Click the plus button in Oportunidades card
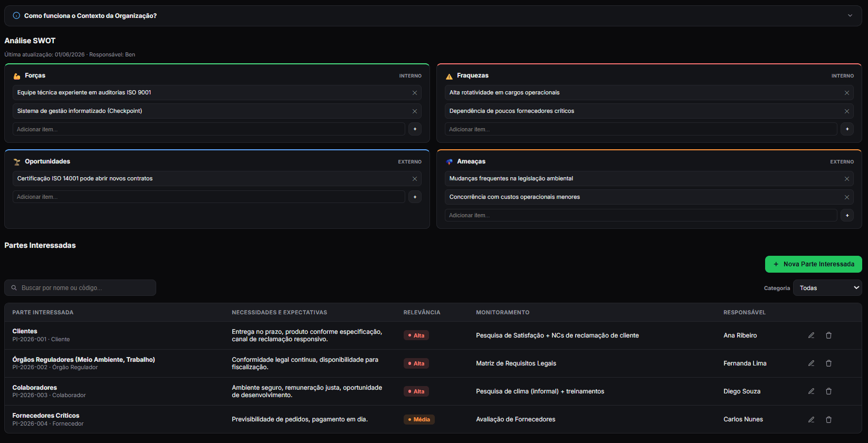The image size is (868, 443). 415,197
